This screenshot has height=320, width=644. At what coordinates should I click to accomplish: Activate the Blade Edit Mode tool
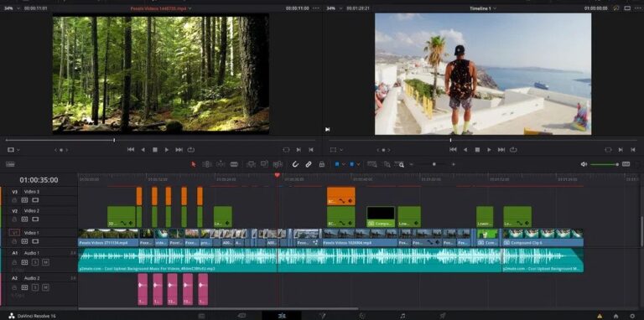234,164
